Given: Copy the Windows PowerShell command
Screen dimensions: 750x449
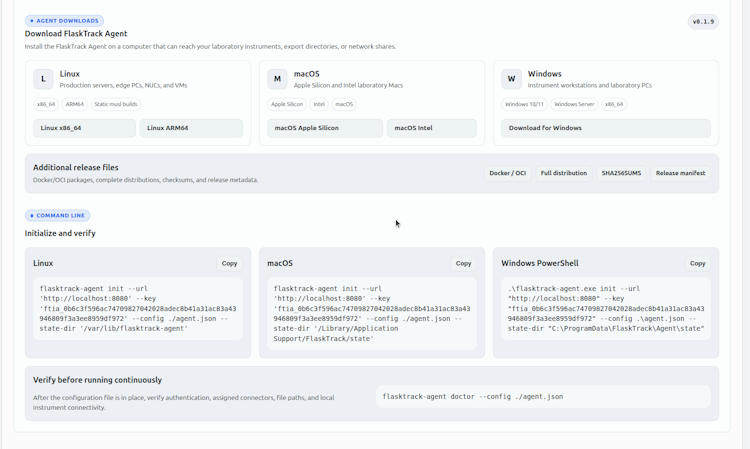Looking at the screenshot, I should point(697,263).
